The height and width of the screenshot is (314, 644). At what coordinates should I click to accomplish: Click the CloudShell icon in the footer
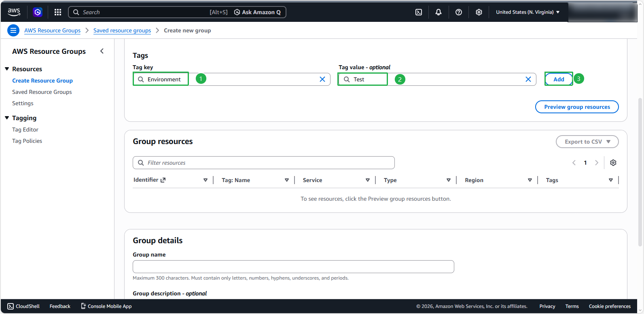click(x=11, y=306)
